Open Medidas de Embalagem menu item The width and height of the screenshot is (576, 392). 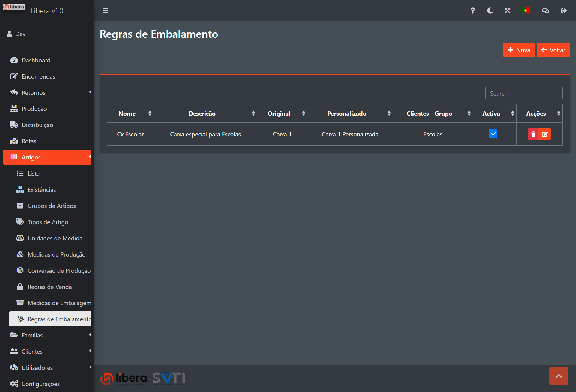pyautogui.click(x=59, y=303)
